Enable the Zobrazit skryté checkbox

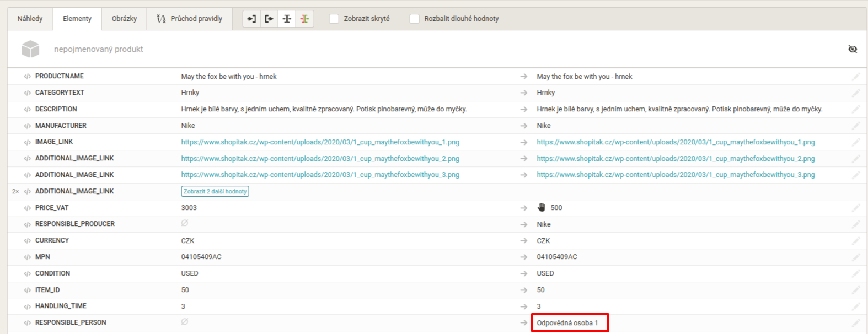[x=334, y=19]
